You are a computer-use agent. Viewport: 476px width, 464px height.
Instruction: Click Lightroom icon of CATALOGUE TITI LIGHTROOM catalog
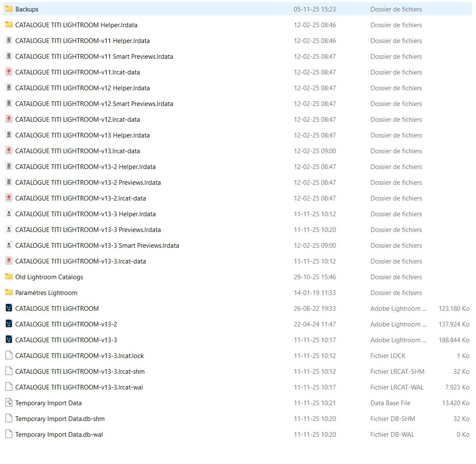(9, 308)
